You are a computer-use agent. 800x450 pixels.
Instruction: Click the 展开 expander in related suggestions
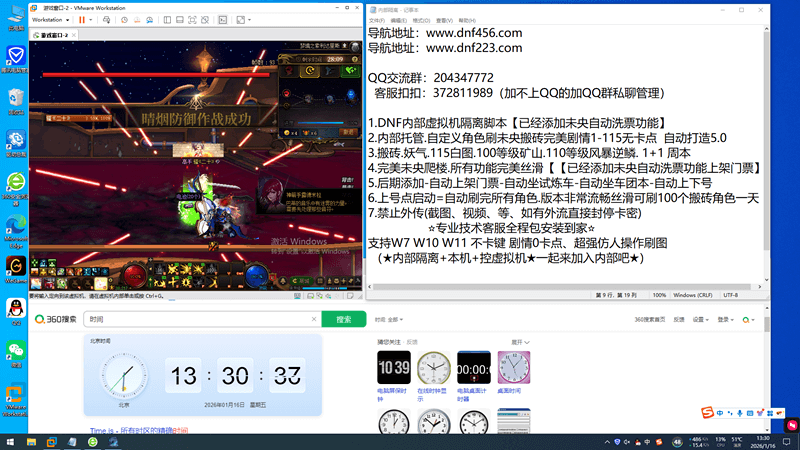(518, 341)
